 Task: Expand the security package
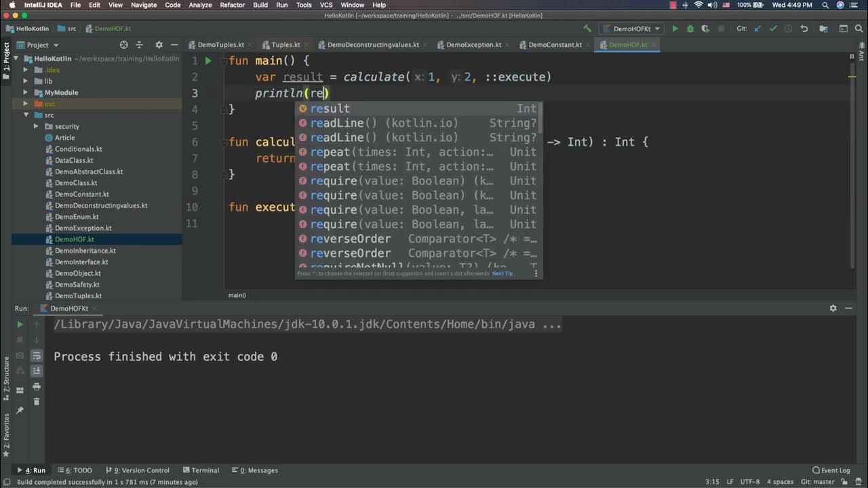pos(36,126)
